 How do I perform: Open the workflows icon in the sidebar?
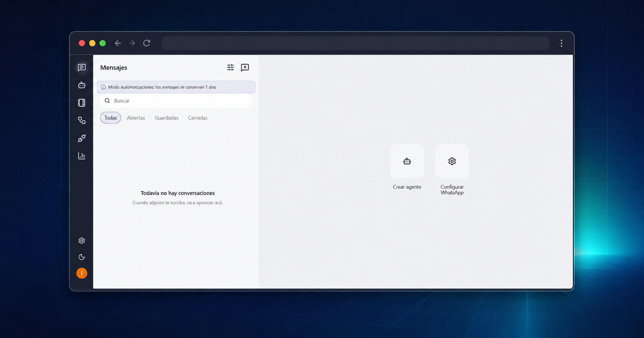pos(82,120)
